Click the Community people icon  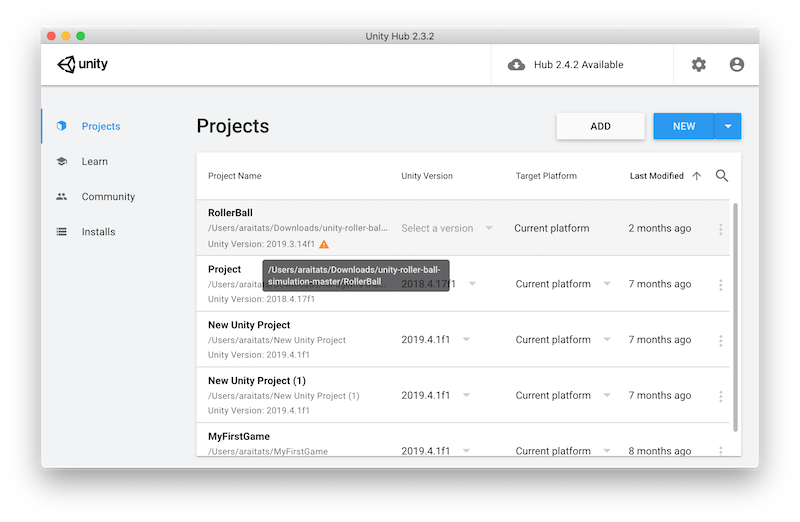click(x=62, y=196)
